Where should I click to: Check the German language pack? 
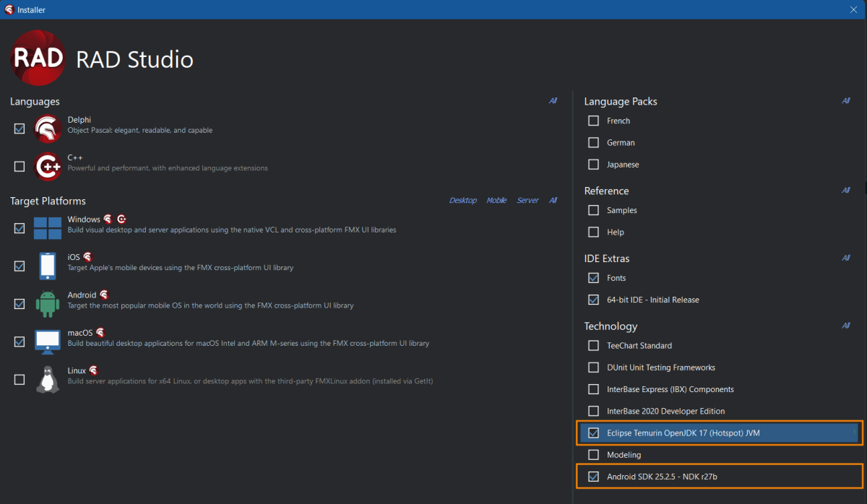(594, 142)
